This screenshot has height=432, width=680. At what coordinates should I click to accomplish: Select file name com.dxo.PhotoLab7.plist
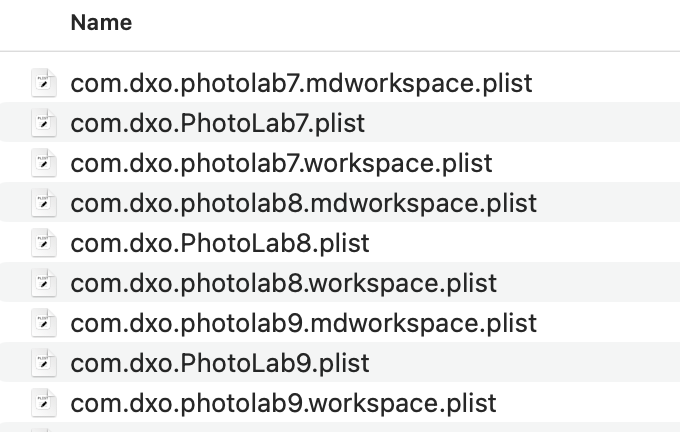(218, 123)
